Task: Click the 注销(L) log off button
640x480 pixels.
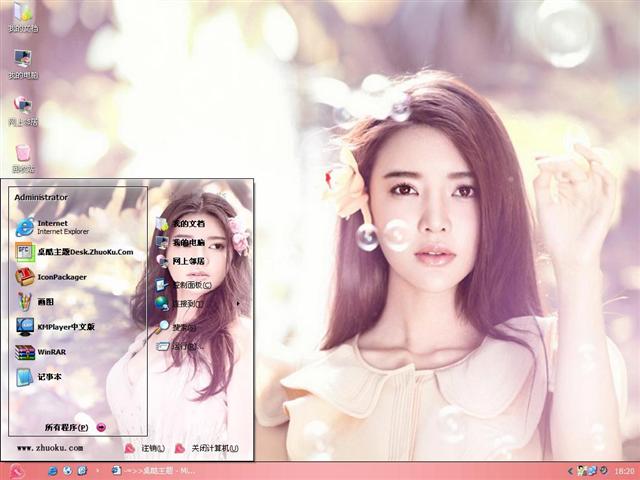Action: click(144, 448)
